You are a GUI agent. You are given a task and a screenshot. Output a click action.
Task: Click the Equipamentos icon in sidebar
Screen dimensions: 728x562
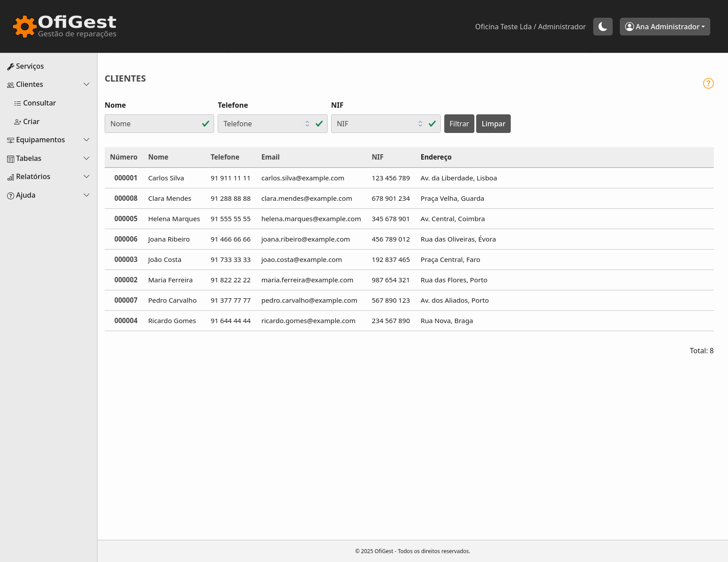tap(11, 140)
